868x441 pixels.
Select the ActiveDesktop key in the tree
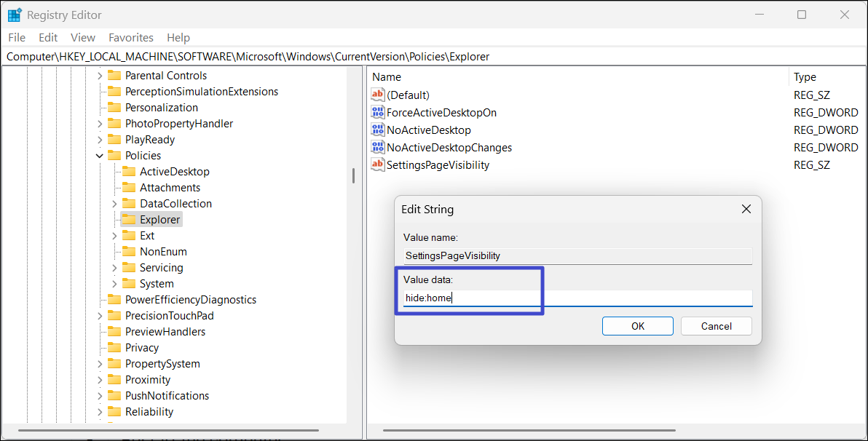[x=174, y=172]
